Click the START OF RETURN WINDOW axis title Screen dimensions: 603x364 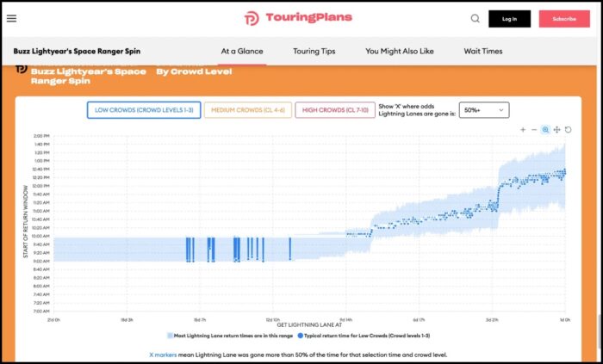pos(26,221)
